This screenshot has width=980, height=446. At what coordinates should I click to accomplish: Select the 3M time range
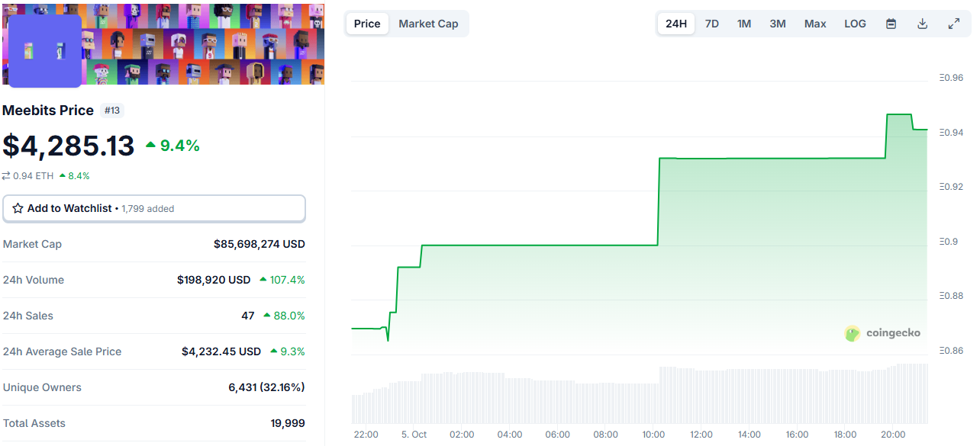(x=778, y=24)
